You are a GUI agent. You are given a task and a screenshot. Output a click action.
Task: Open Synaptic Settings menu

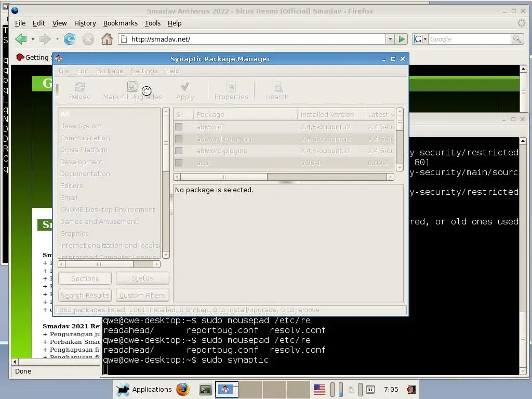144,71
